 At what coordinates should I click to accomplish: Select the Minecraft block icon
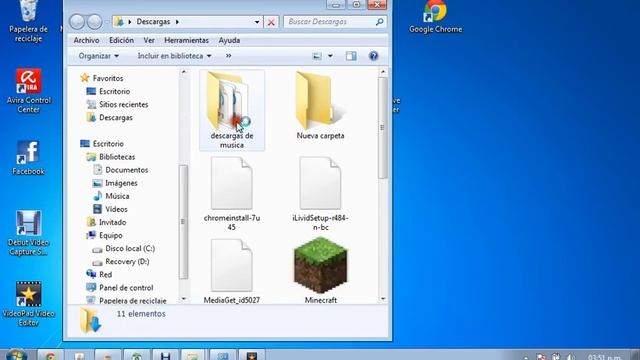320,265
